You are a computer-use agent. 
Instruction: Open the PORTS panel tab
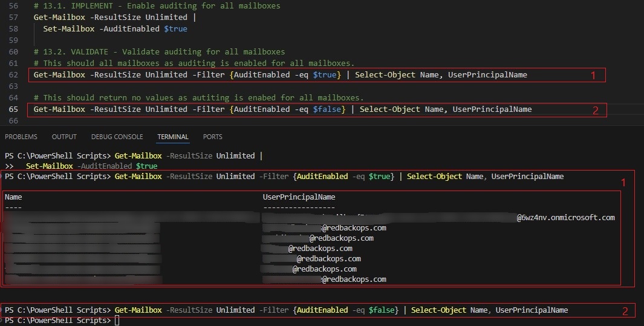pos(213,137)
